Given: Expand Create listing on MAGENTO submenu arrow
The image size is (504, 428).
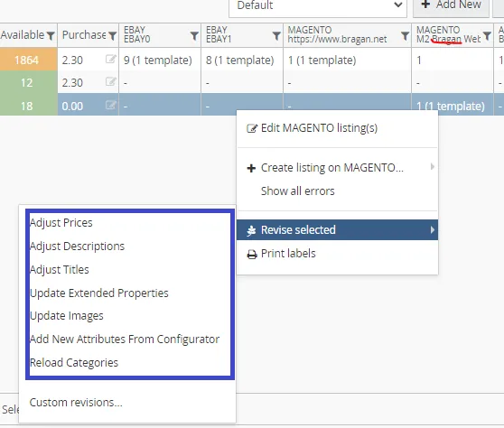Looking at the screenshot, I should tap(433, 166).
